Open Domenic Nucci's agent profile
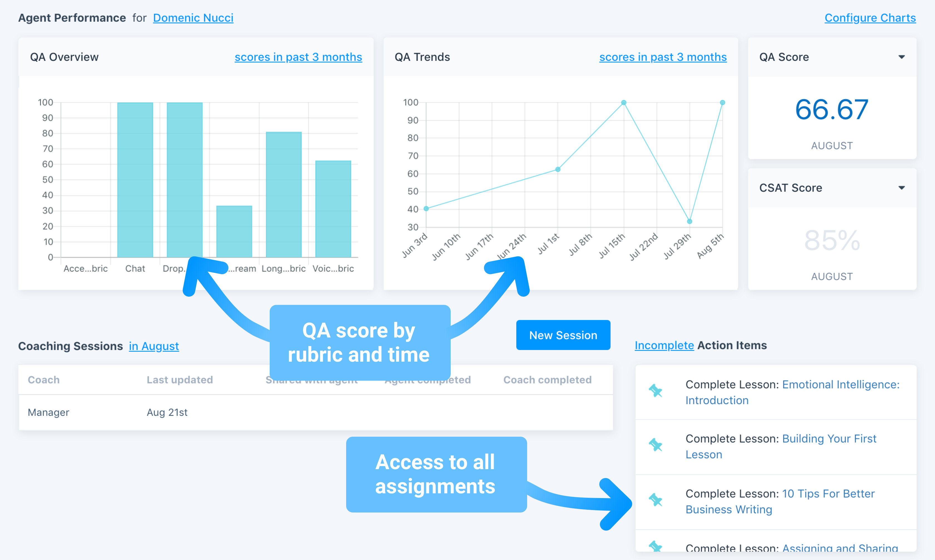935x560 pixels. (193, 17)
